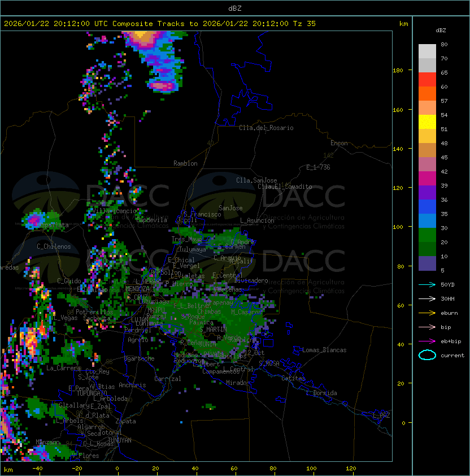Pick the magenta 39-42 dBZ legend swatch

coord(427,179)
